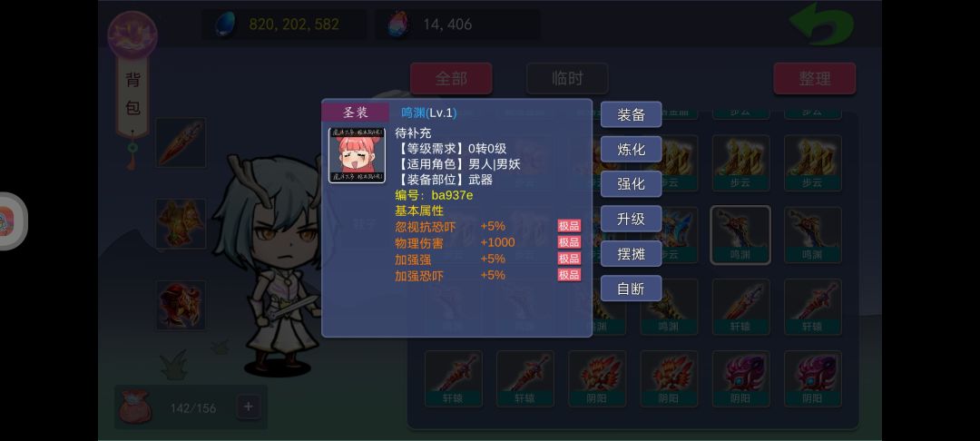Select the equipped armor slot on left
Image resolution: width=980 pixels, height=441 pixels.
click(x=181, y=223)
